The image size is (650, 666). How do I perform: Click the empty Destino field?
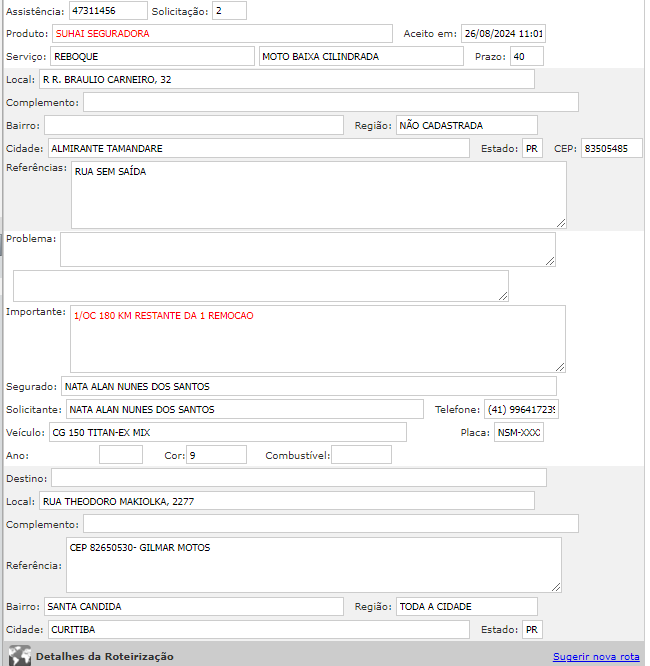(x=298, y=477)
